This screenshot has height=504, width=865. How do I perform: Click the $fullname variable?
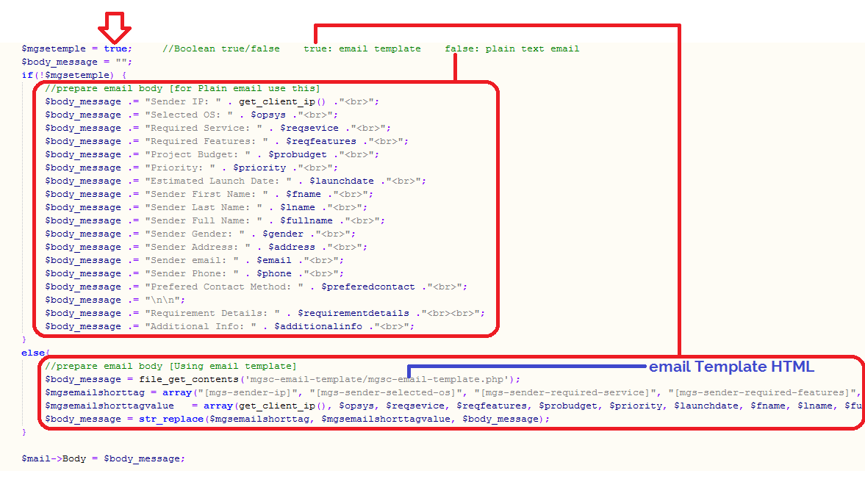pos(305,220)
